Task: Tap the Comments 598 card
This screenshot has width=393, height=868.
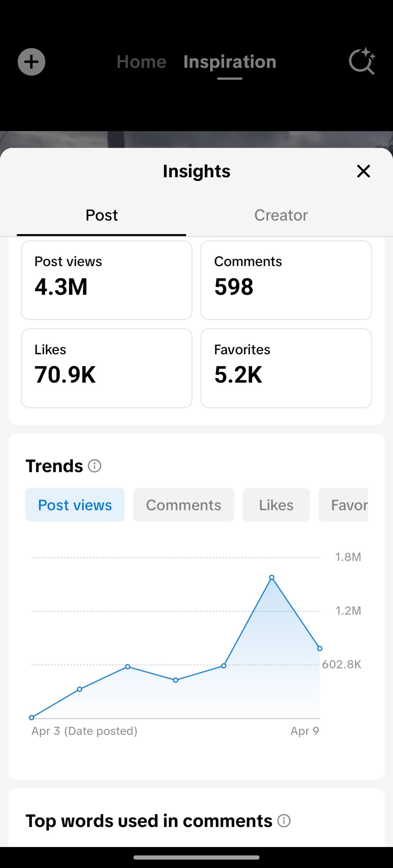Action: [286, 280]
